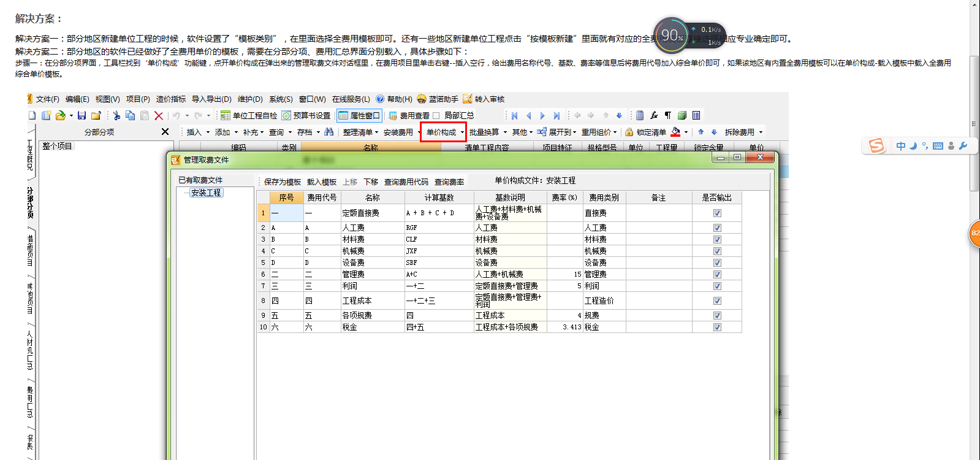
Task: Click the green 3D cube icon
Action: pyautogui.click(x=682, y=115)
